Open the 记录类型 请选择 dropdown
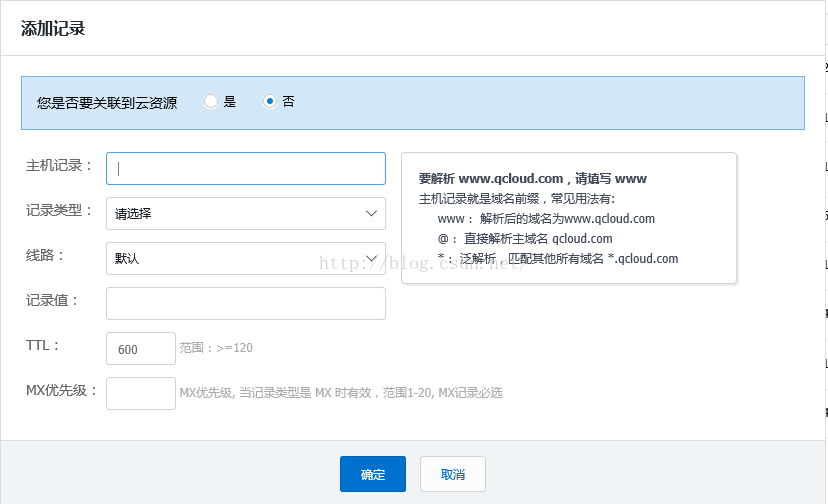 point(246,213)
